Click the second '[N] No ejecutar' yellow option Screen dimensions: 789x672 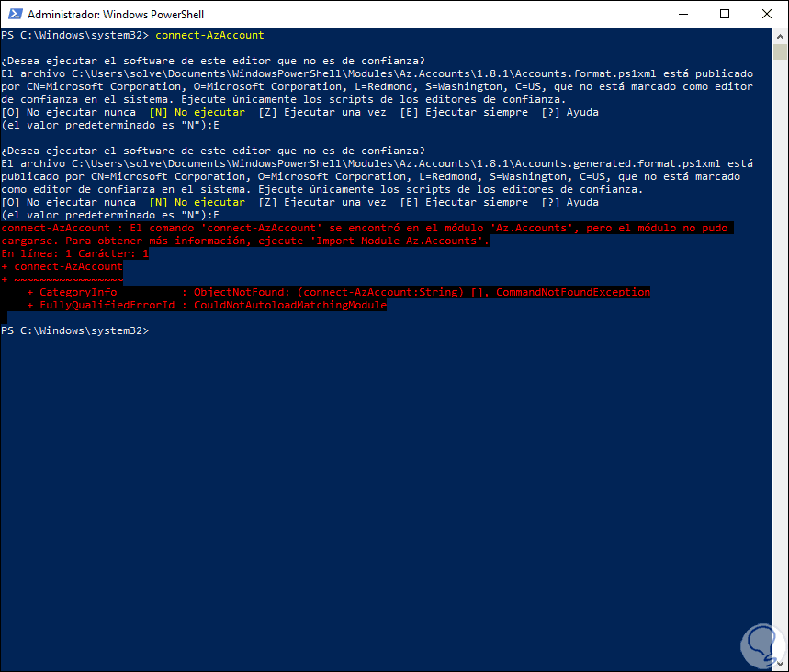[x=197, y=203]
